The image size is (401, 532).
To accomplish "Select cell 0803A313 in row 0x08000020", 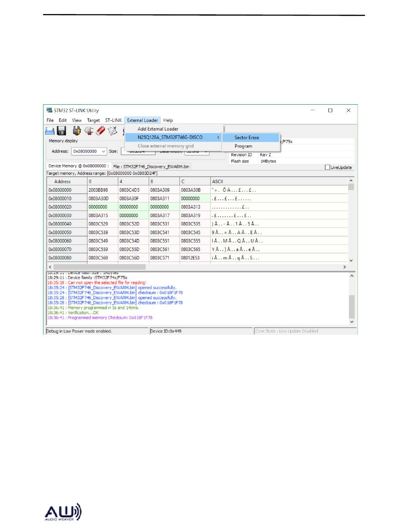I will [x=195, y=207].
